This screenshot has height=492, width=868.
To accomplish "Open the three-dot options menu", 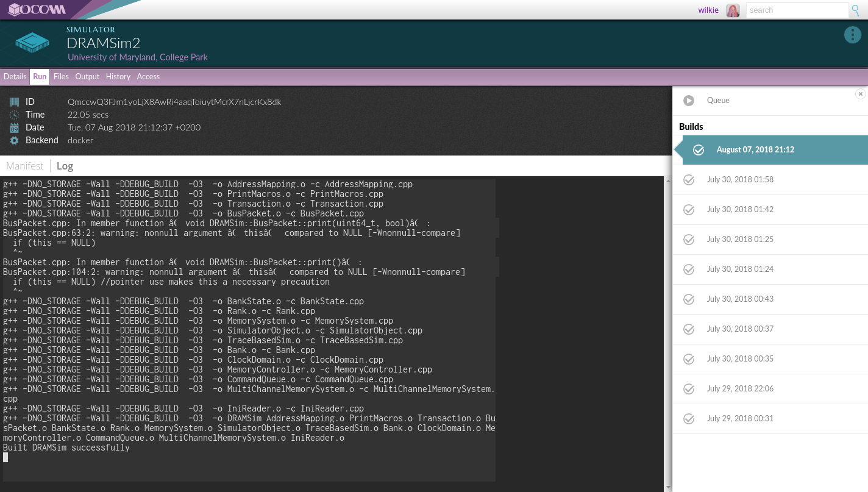I will (x=852, y=35).
